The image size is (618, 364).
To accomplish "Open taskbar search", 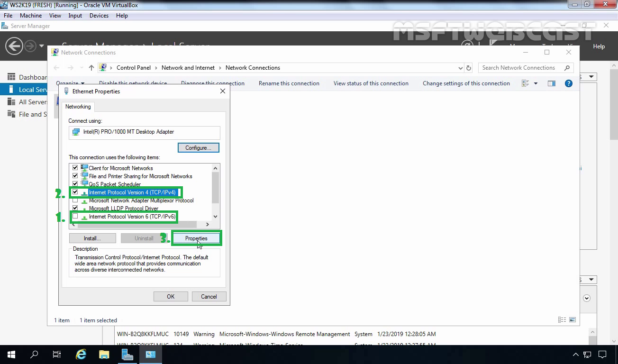I will click(34, 355).
